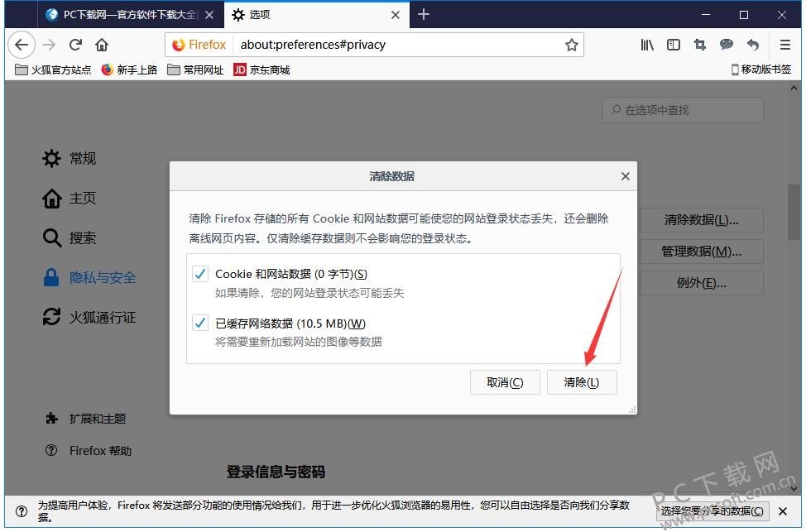Click the 清除(L) button
This screenshot has width=806, height=532.
pyautogui.click(x=582, y=382)
